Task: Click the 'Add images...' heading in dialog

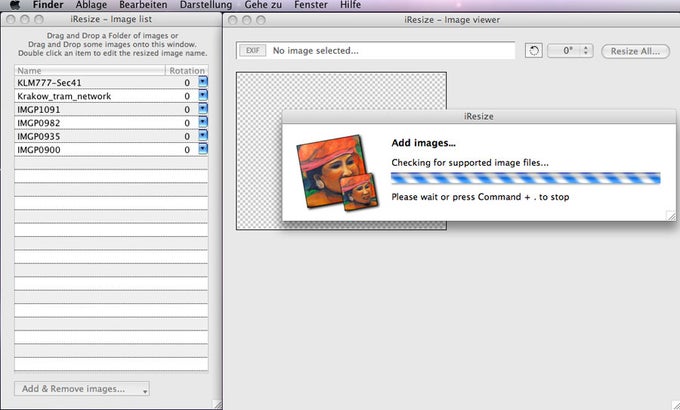Action: pyautogui.click(x=424, y=143)
